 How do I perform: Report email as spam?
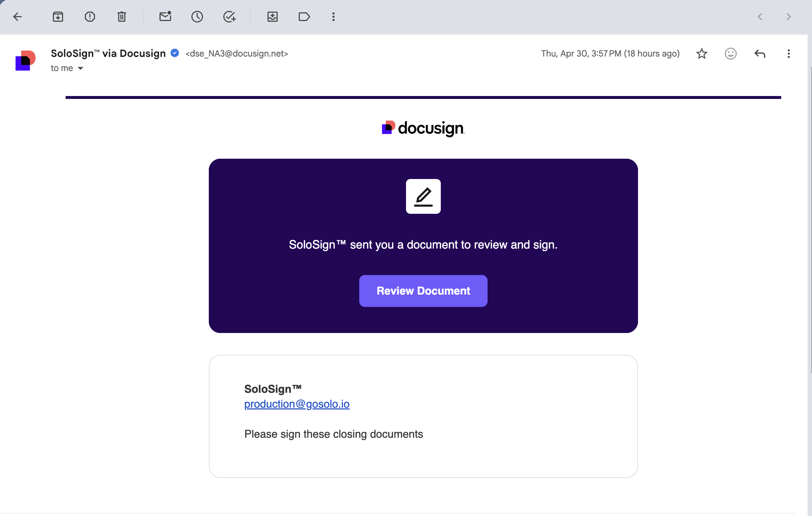tap(90, 17)
